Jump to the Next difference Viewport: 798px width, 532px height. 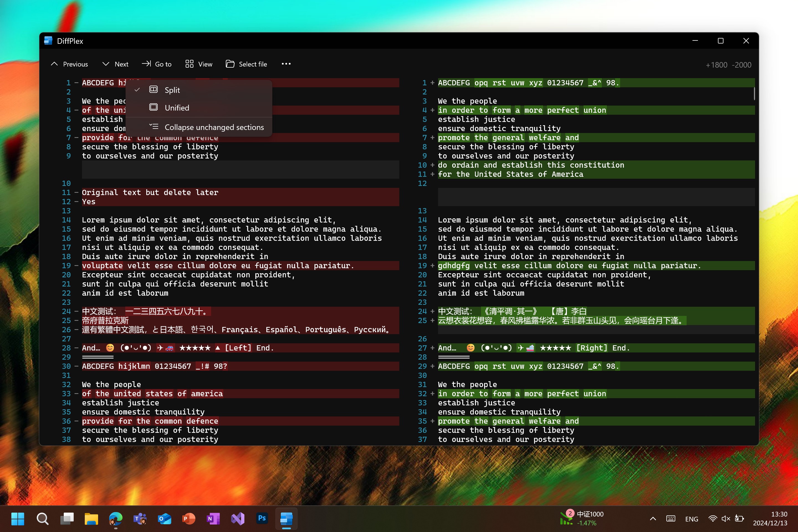point(115,64)
